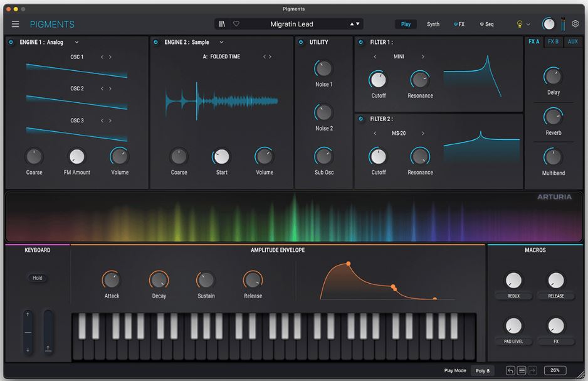This screenshot has height=381, width=588.
Task: Click the sample Start knob
Action: click(222, 156)
